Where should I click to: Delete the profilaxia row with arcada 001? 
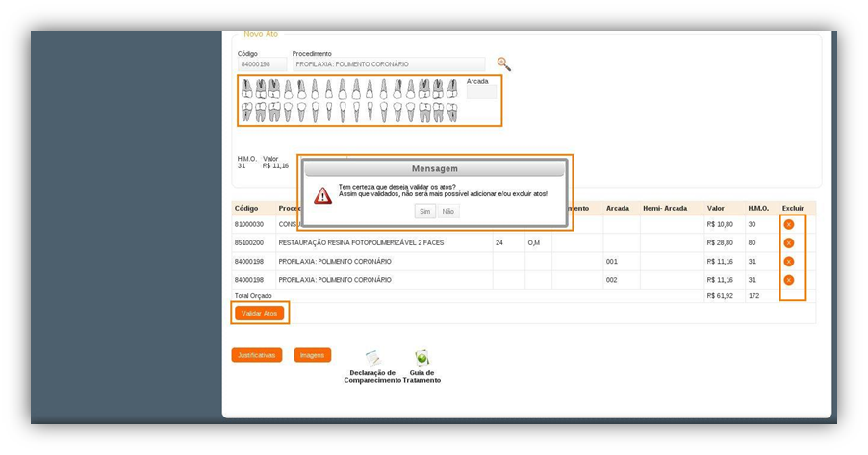789,262
